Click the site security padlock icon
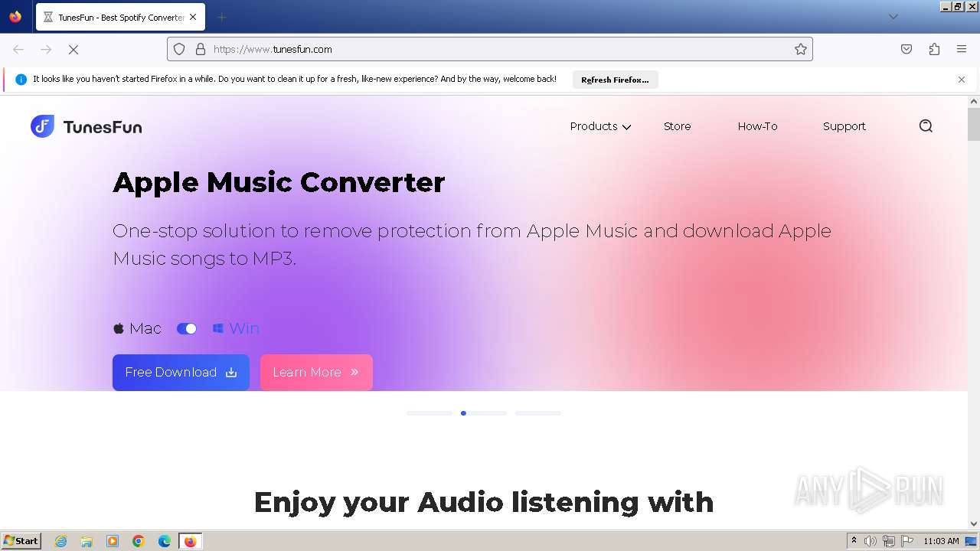Screen dimensions: 980x551 201,49
